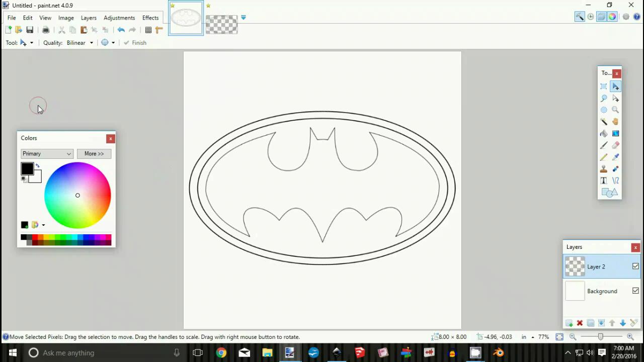Pick a color on the color wheel
The width and height of the screenshot is (644, 362).
[x=77, y=195]
